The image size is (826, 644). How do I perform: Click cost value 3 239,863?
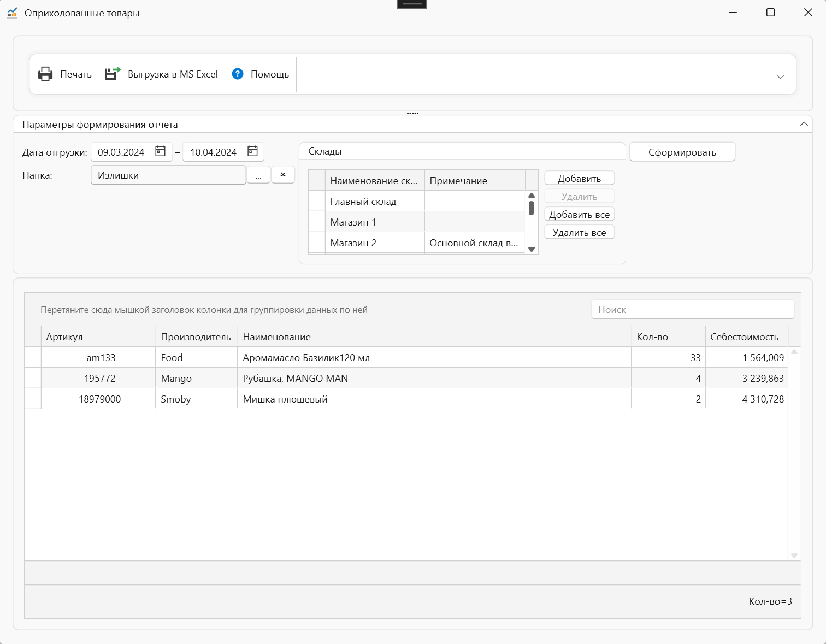click(x=747, y=378)
